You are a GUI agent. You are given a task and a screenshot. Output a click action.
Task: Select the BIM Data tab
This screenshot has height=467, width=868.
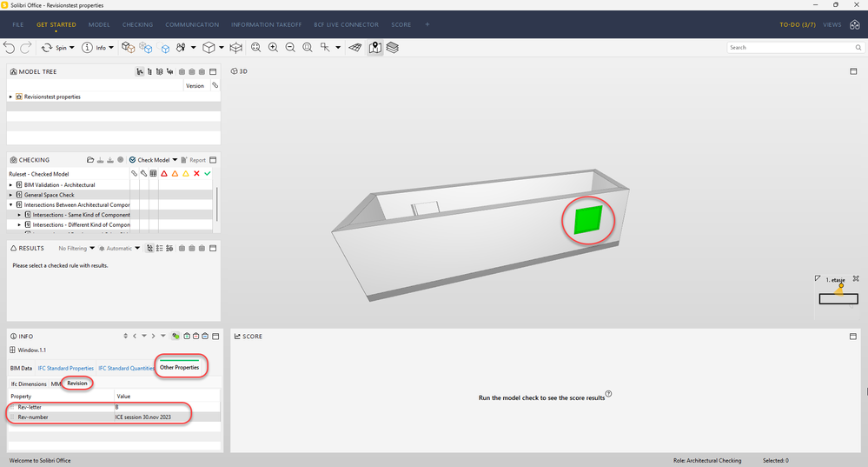(x=21, y=369)
